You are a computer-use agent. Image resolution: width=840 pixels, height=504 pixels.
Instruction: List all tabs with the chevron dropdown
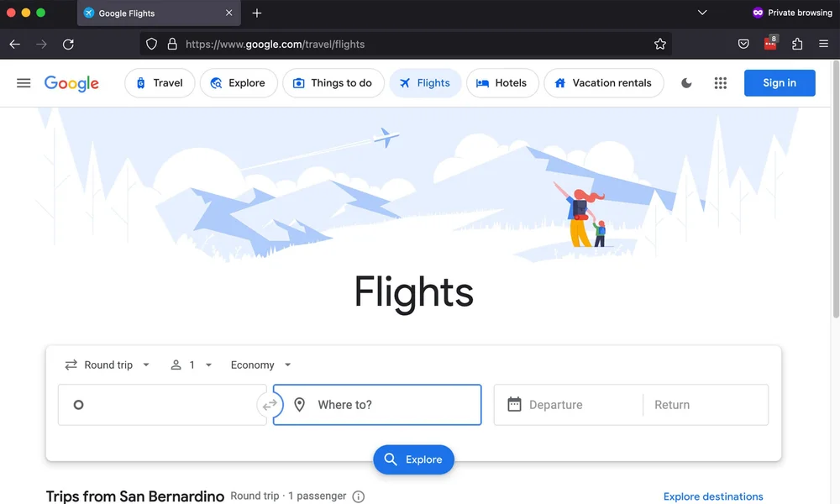(x=702, y=13)
